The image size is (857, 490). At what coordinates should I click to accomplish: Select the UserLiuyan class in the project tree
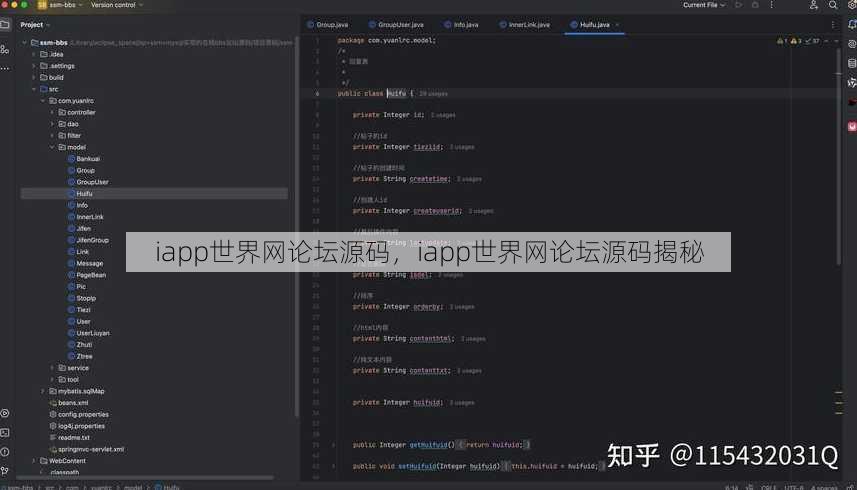click(x=93, y=333)
